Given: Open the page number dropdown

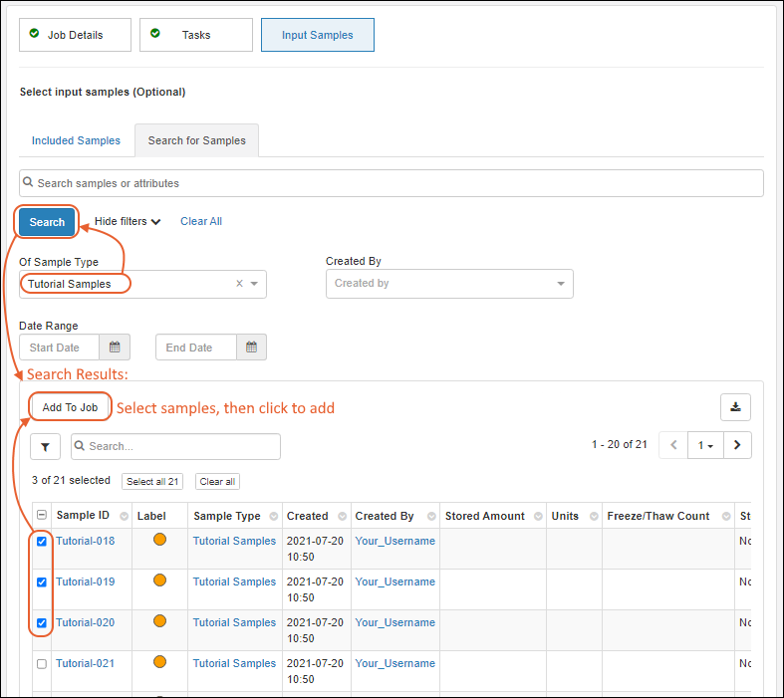Looking at the screenshot, I should click(x=705, y=445).
